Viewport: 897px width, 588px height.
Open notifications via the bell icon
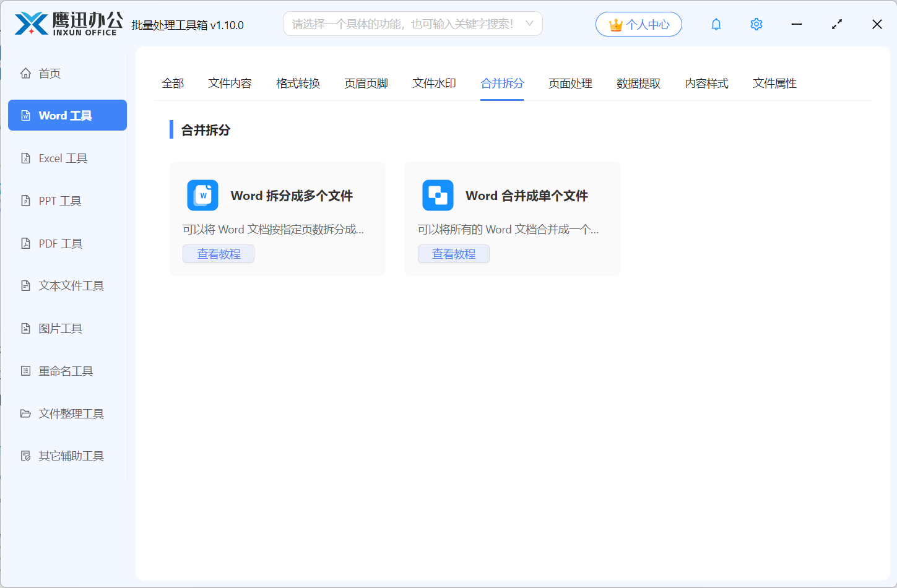(716, 24)
